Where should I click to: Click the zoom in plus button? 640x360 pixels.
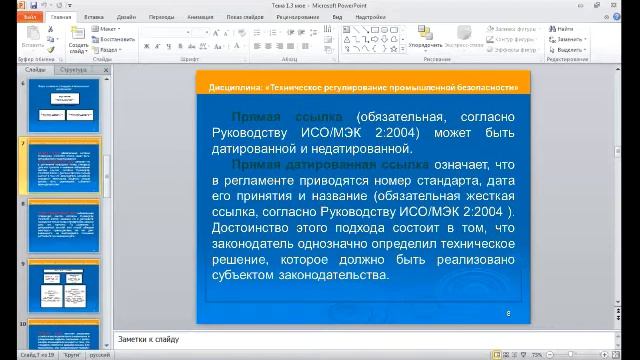pyautogui.click(x=604, y=355)
